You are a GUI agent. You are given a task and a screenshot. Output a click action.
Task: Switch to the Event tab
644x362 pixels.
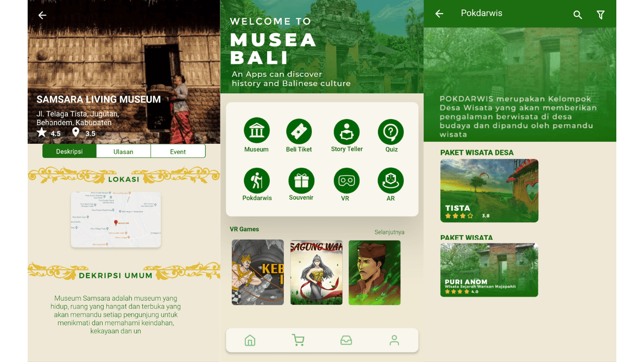[178, 151]
